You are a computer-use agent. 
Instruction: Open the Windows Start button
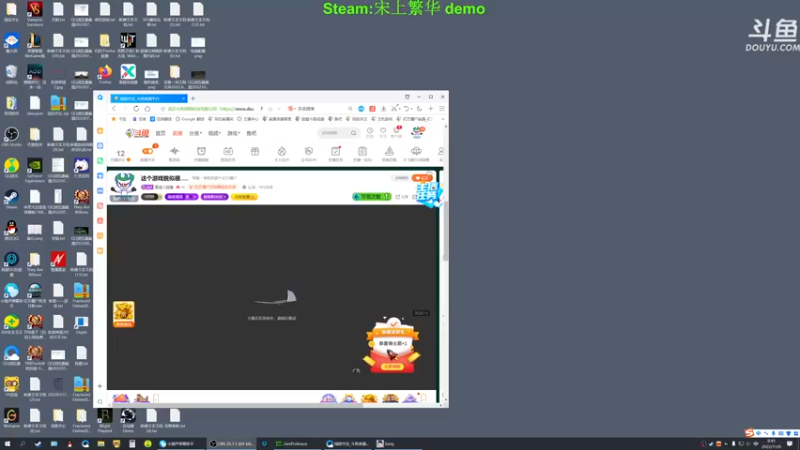7,444
